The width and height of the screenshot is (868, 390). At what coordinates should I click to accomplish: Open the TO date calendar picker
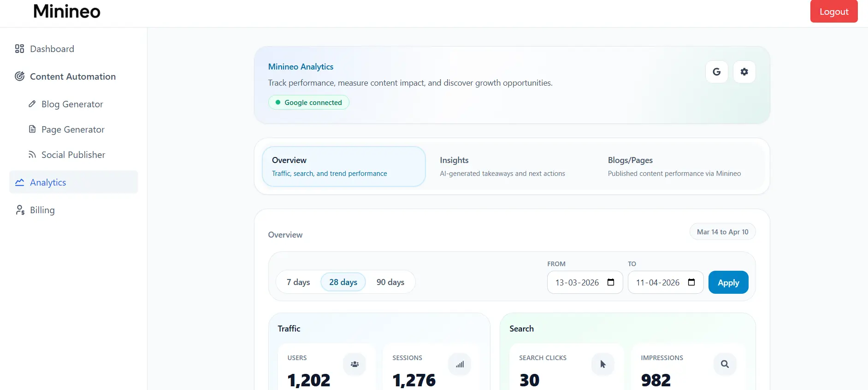click(x=691, y=282)
